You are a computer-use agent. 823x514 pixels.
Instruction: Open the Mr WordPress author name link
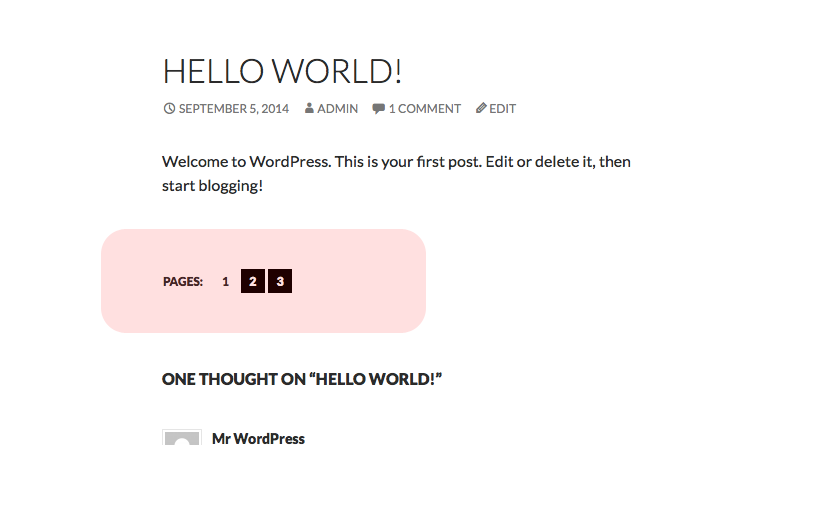tap(258, 439)
